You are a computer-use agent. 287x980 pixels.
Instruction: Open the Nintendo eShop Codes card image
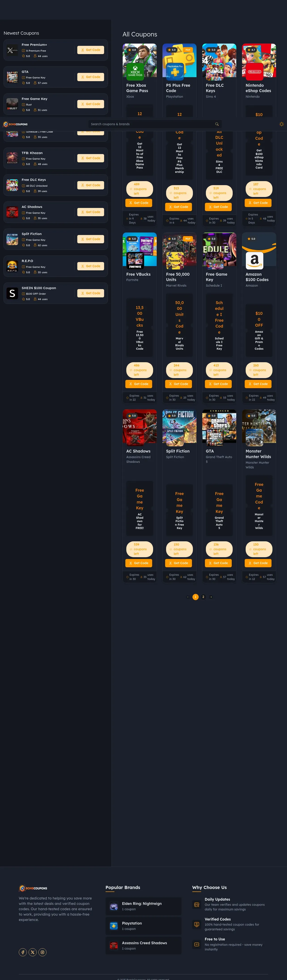point(259,61)
